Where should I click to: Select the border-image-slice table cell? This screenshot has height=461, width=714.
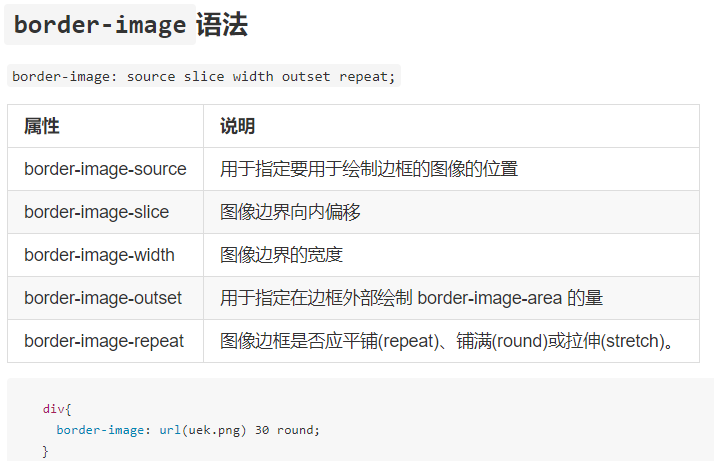(x=105, y=212)
